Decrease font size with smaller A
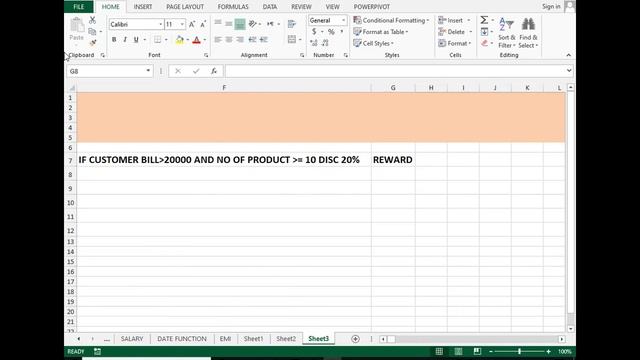The height and width of the screenshot is (360, 640). (203, 24)
